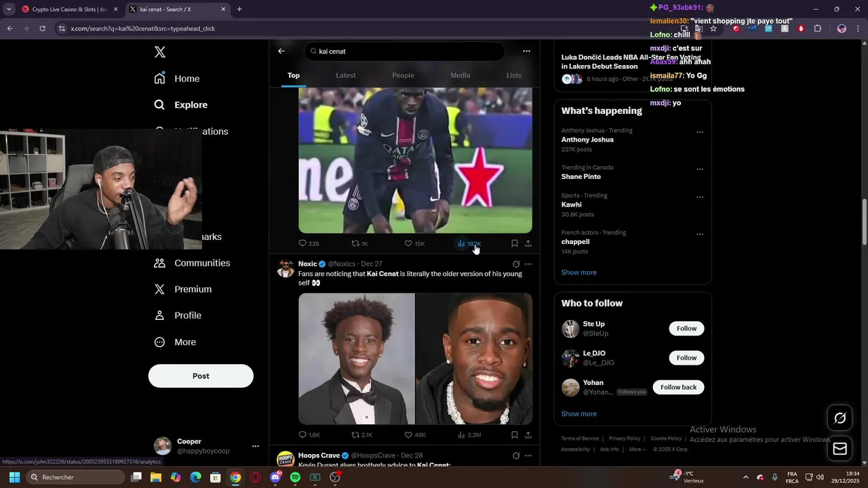Switch to the Top tab

coord(294,75)
